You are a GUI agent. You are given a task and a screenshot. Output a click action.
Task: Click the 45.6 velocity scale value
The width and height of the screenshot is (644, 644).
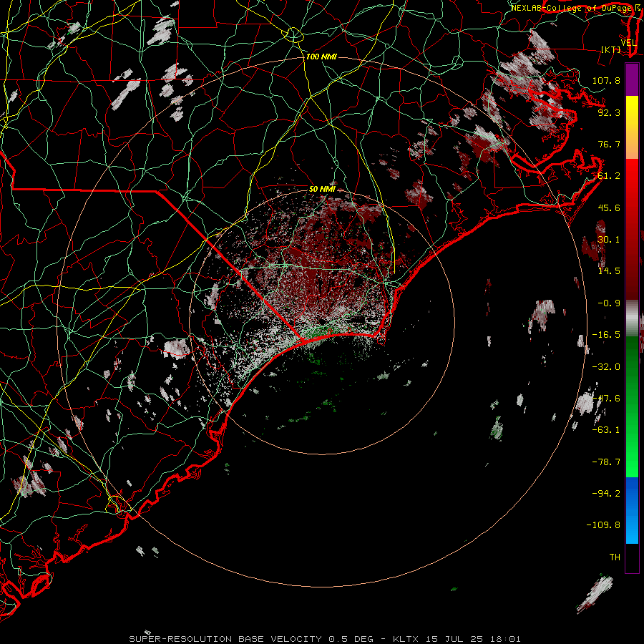click(x=609, y=208)
